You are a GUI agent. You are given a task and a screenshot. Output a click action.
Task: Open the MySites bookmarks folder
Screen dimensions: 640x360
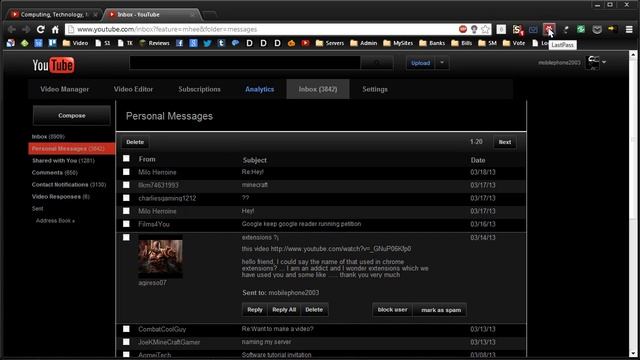[x=398, y=43]
